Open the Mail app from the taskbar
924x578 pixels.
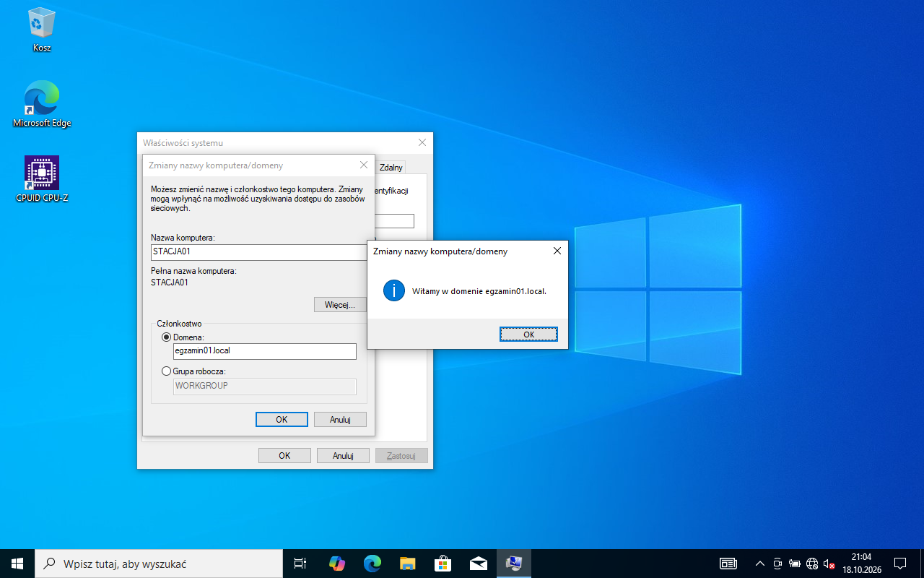(478, 564)
